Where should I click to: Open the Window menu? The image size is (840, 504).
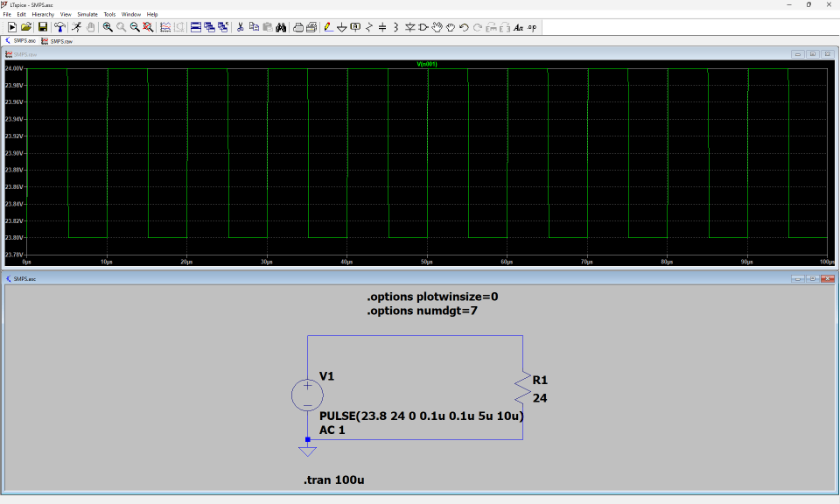coord(130,15)
